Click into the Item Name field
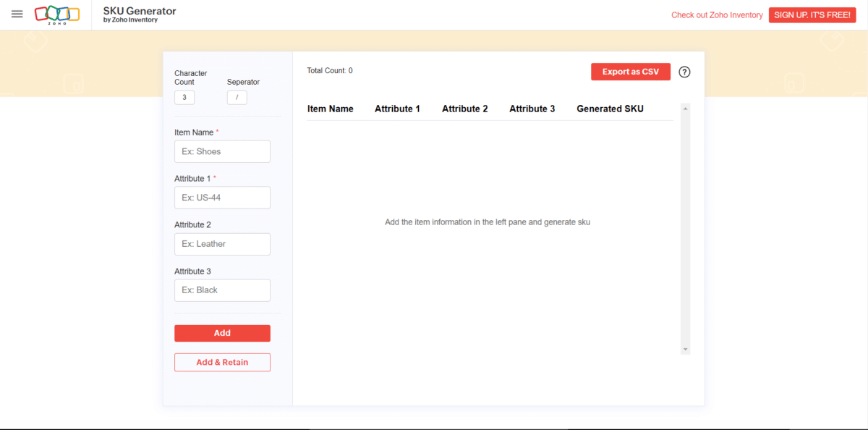 pos(222,152)
